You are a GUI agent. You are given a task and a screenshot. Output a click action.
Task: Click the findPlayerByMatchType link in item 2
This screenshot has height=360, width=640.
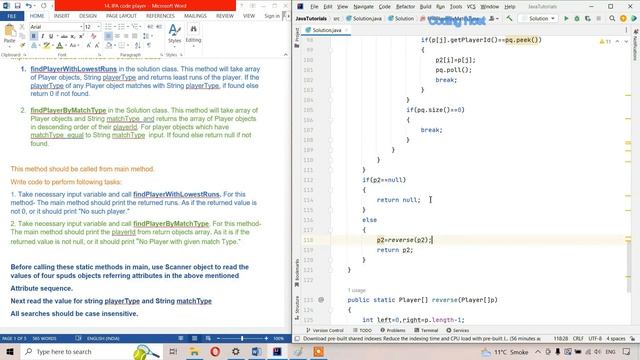point(68,110)
